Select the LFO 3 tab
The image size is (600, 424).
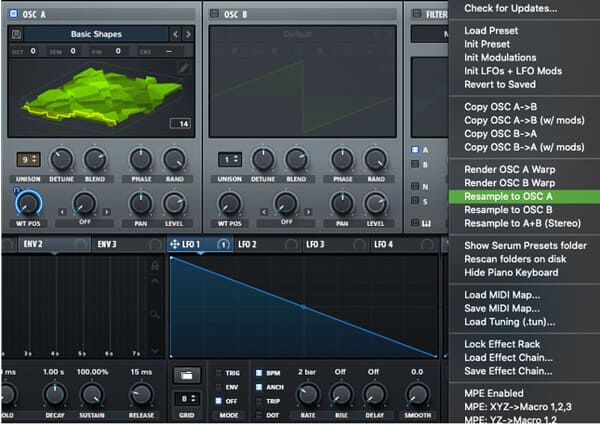click(335, 244)
